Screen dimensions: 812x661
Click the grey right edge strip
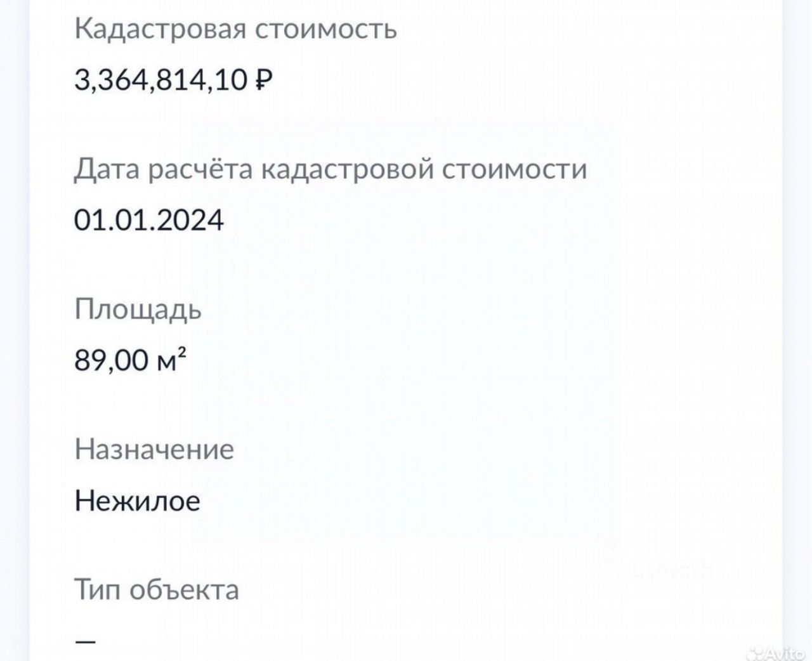(x=797, y=317)
